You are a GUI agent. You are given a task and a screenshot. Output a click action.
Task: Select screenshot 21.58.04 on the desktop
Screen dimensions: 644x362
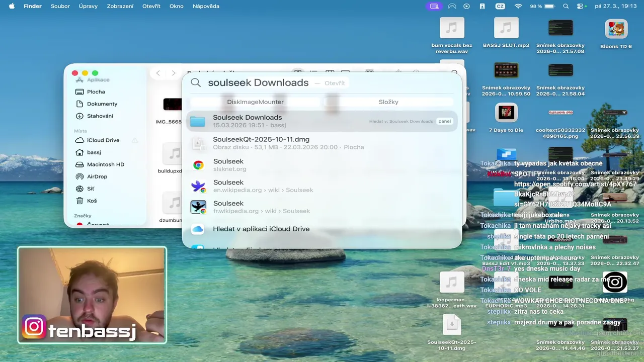coord(560,70)
